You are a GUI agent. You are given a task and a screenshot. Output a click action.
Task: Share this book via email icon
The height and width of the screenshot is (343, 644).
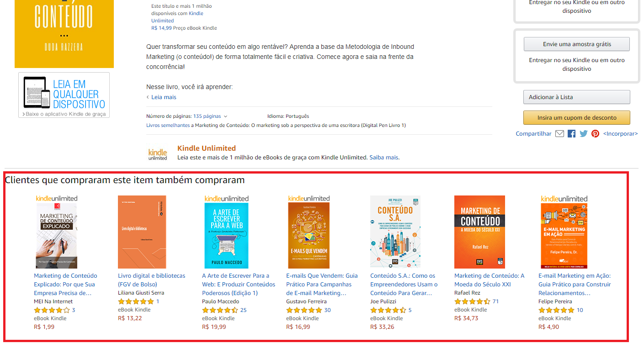point(559,134)
